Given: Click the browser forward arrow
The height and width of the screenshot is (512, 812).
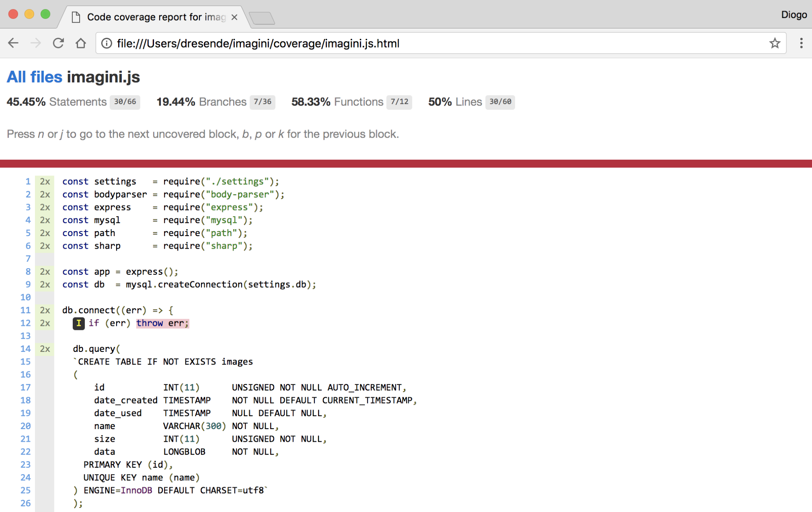Looking at the screenshot, I should coord(36,43).
